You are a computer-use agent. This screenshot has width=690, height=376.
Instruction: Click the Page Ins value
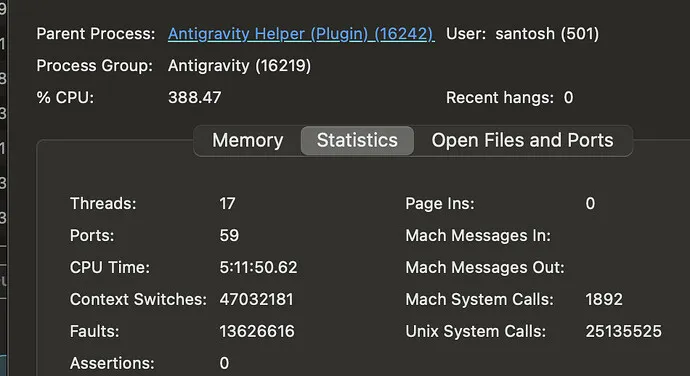(590, 203)
